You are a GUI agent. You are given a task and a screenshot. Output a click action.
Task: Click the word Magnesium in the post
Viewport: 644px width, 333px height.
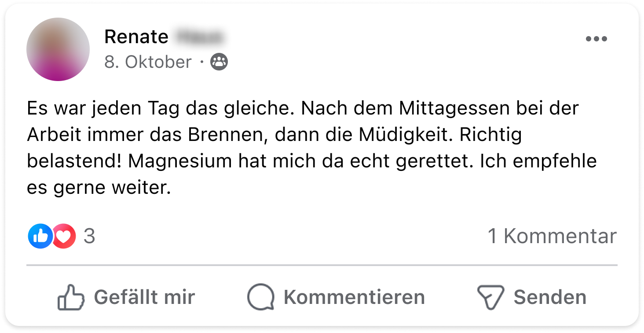[x=180, y=161]
